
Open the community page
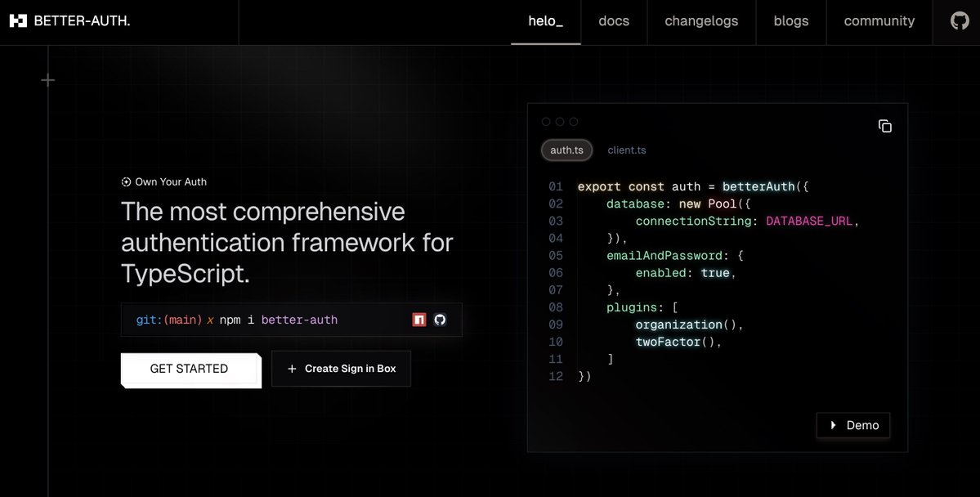[x=879, y=21]
